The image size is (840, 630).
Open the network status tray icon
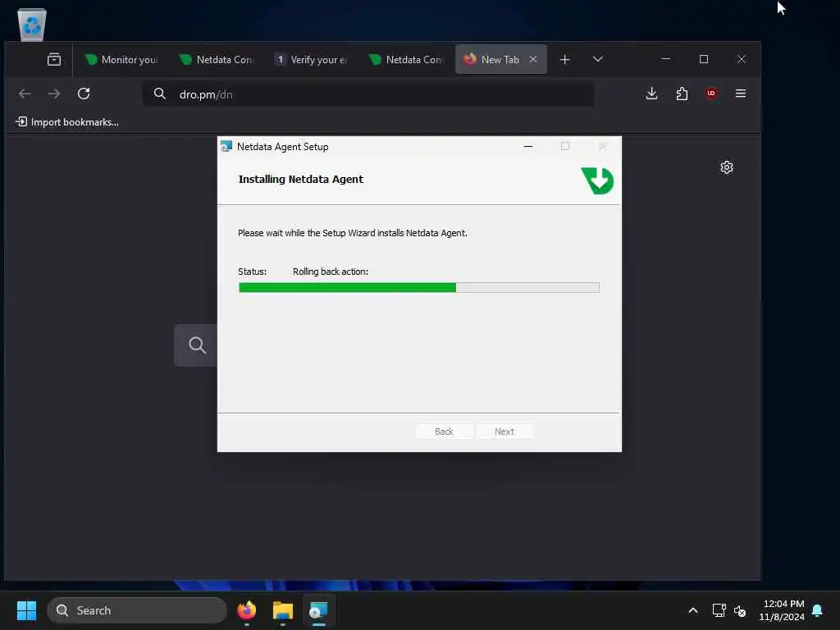click(719, 610)
